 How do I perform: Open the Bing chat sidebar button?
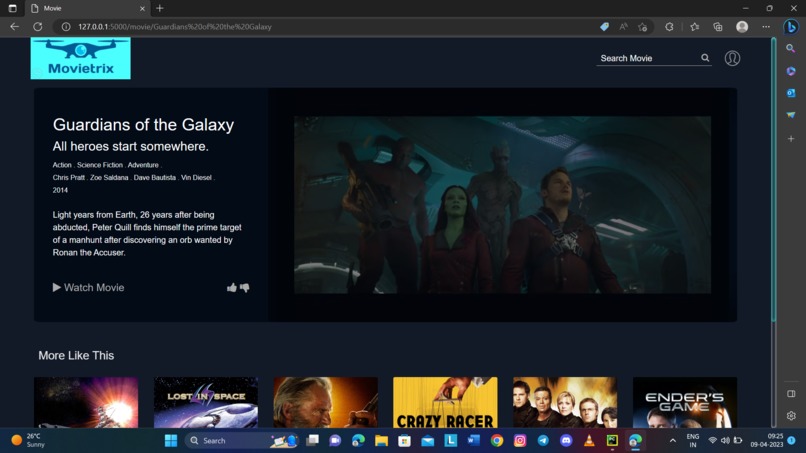791,27
